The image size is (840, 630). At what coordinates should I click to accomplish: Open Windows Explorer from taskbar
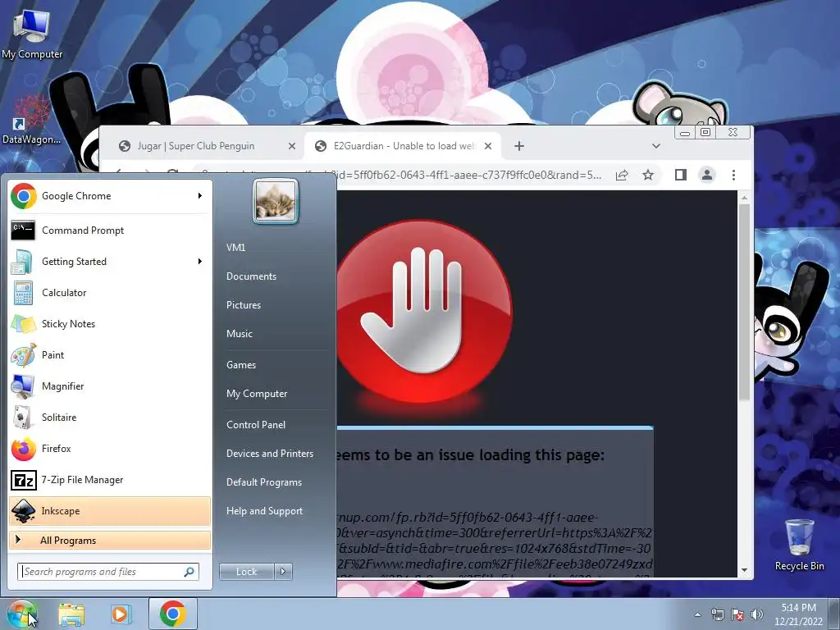(71, 614)
